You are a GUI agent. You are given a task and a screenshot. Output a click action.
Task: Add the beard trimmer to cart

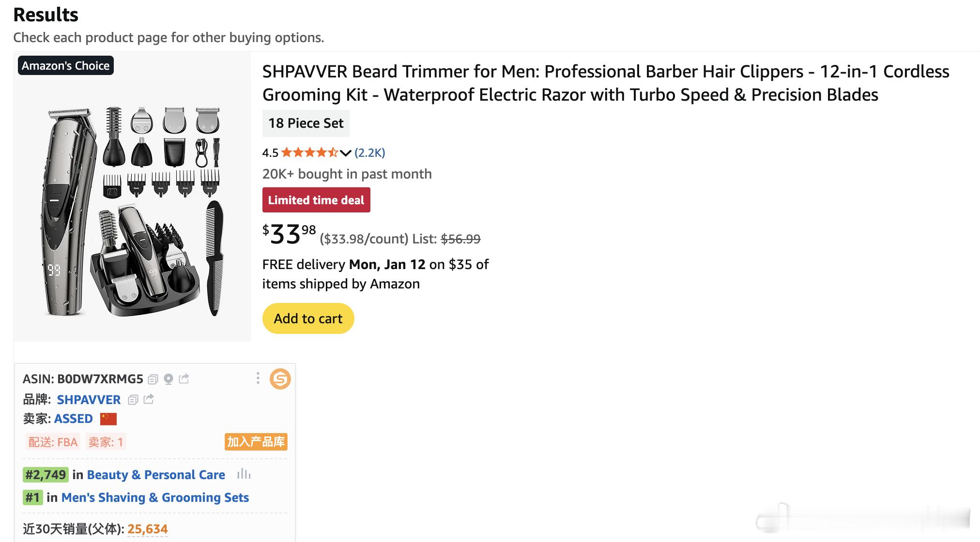[x=308, y=318]
